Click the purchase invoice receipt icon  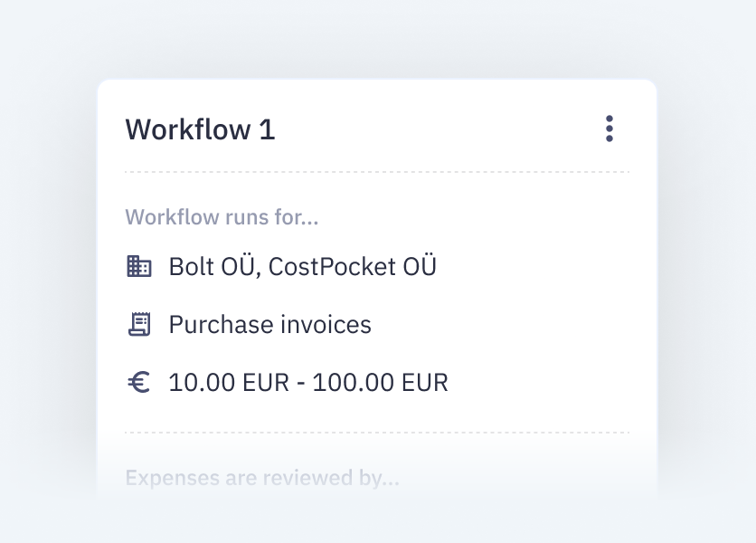[x=139, y=324]
